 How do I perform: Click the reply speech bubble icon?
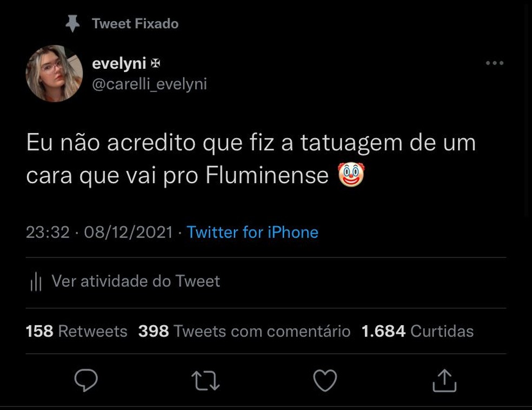click(x=86, y=380)
